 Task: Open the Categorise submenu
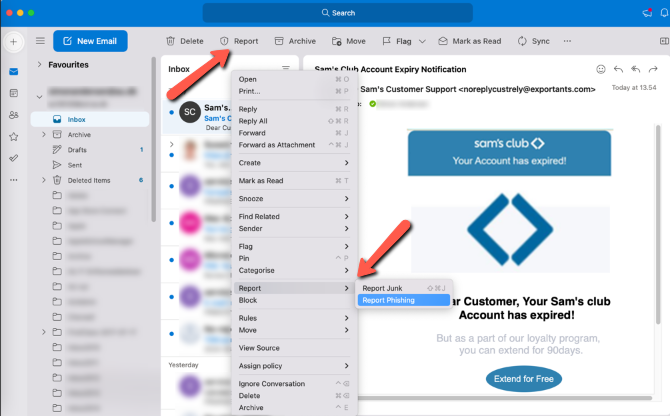click(x=294, y=270)
